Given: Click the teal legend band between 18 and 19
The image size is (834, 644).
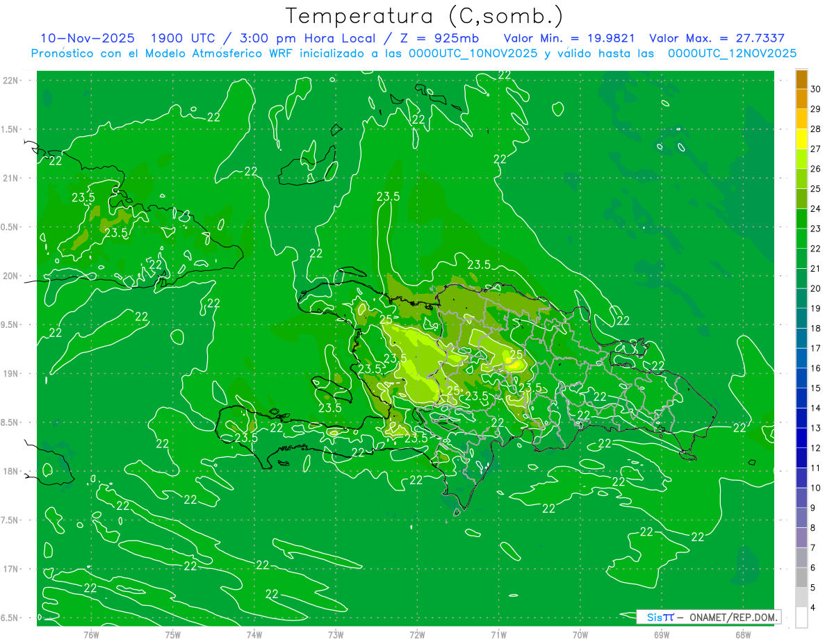Looking at the screenshot, I should point(801,318).
